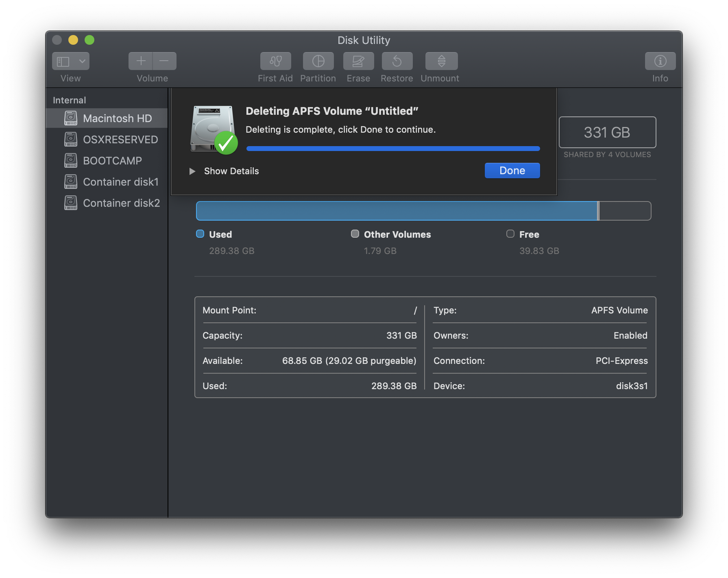Click the 331 GB capacity box

607,132
